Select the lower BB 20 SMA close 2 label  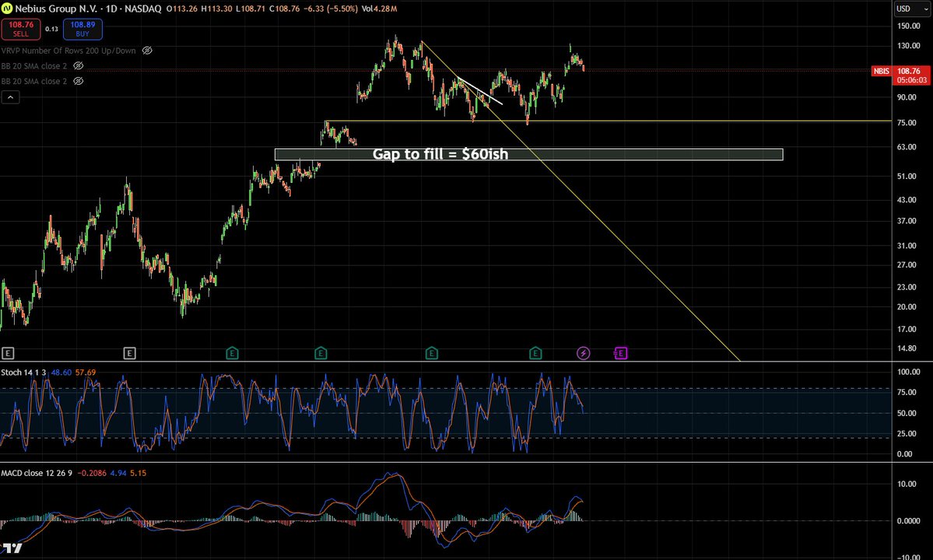[x=34, y=81]
